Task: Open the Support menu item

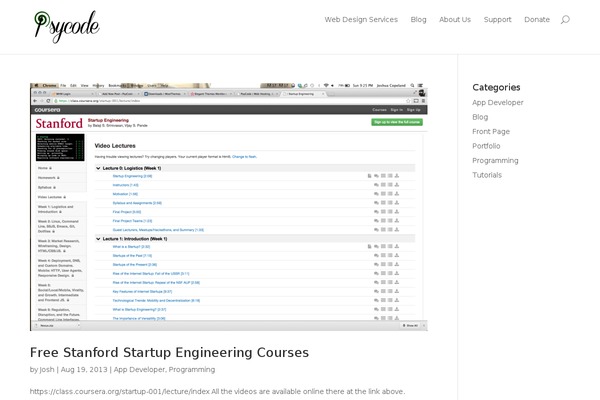Action: click(x=497, y=20)
